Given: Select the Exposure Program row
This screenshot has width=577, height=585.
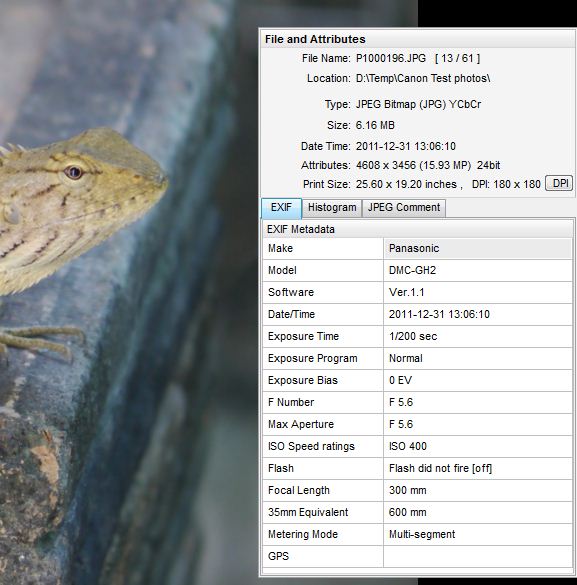Looking at the screenshot, I should click(x=417, y=359).
